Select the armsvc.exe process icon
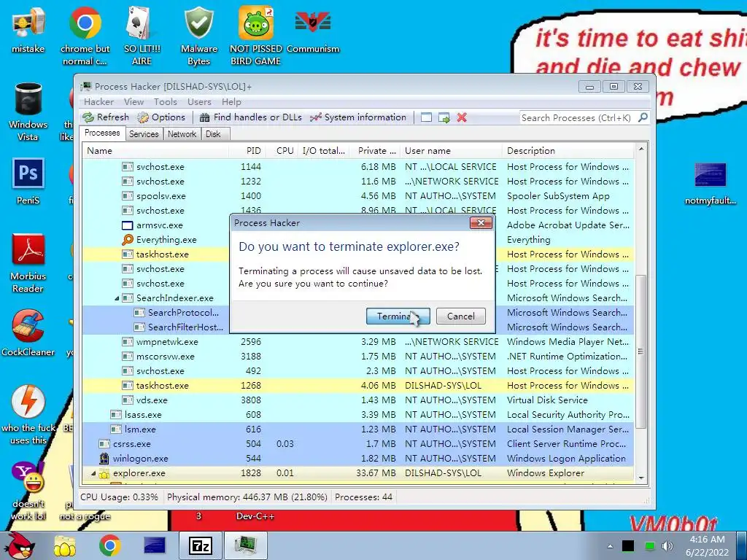 pos(128,225)
